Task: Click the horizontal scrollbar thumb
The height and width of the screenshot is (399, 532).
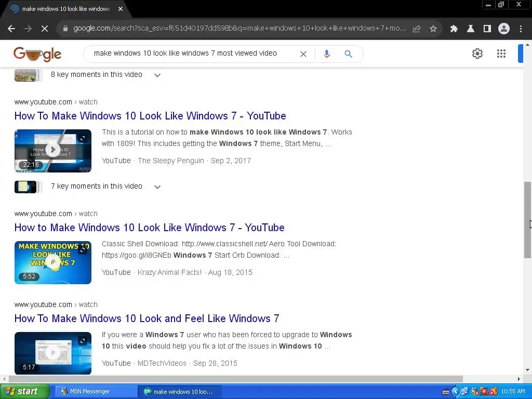Action: pyautogui.click(x=236, y=379)
